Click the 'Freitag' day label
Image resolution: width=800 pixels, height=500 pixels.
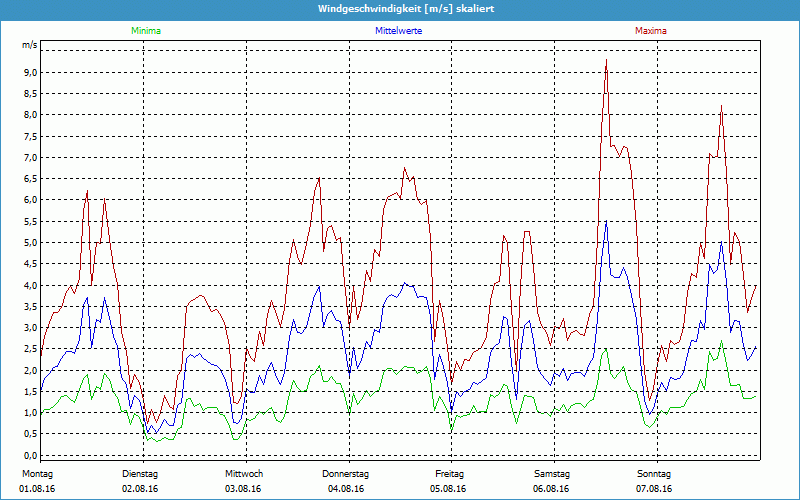coord(449,474)
